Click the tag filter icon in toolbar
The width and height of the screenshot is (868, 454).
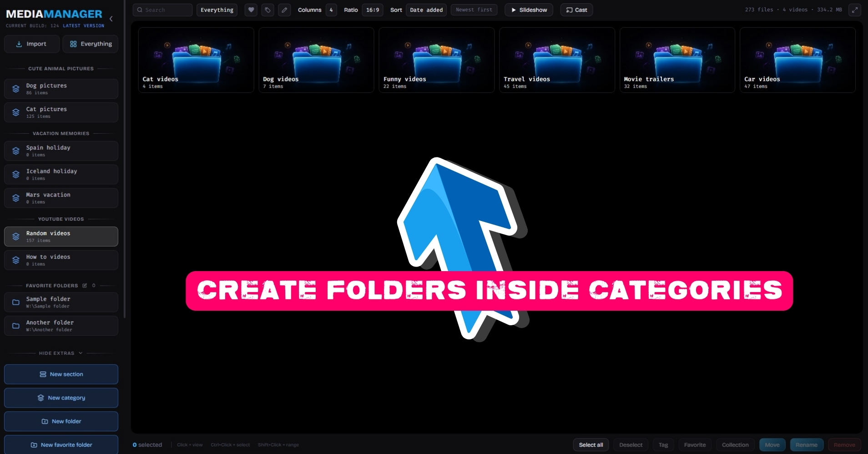coord(267,10)
